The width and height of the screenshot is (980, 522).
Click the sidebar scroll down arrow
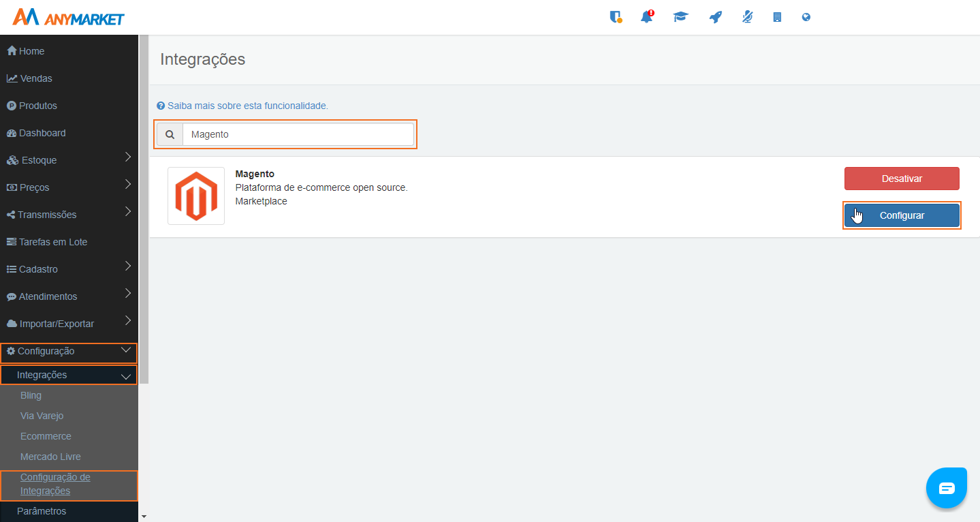(x=144, y=517)
